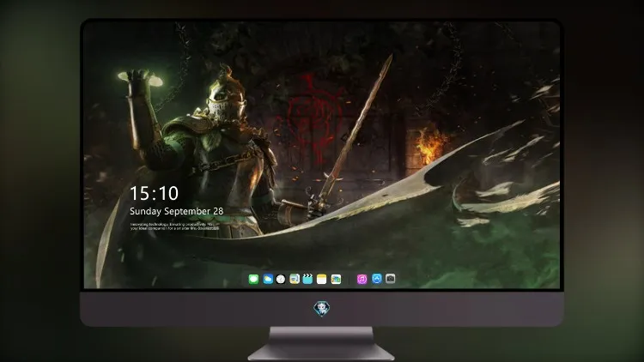Click the small tagline under the date
Screen dimensions: 644x362
(175, 226)
